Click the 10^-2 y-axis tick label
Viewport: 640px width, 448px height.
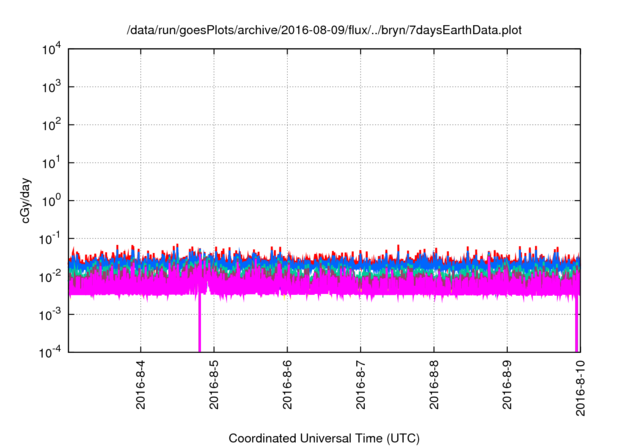pos(50,277)
